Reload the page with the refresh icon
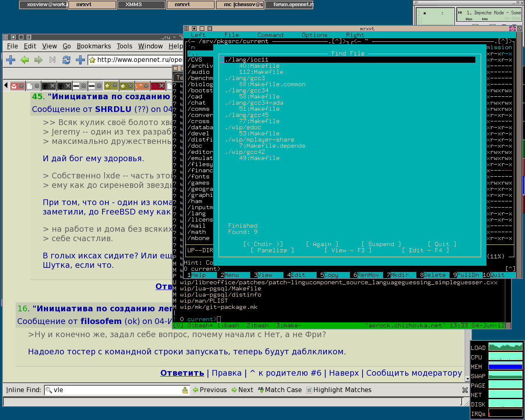This screenshot has width=525, height=420. 66,60
